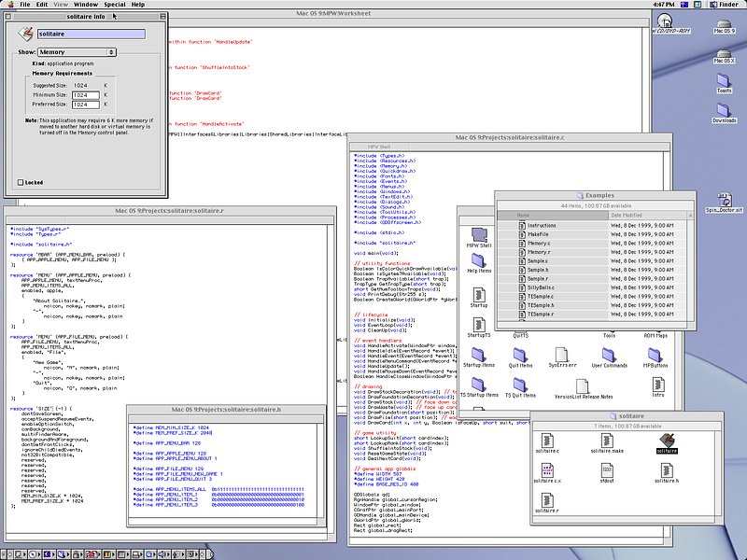The width and height of the screenshot is (747, 560).
Task: Select the Mac OS 9 drive icon
Action: [725, 26]
